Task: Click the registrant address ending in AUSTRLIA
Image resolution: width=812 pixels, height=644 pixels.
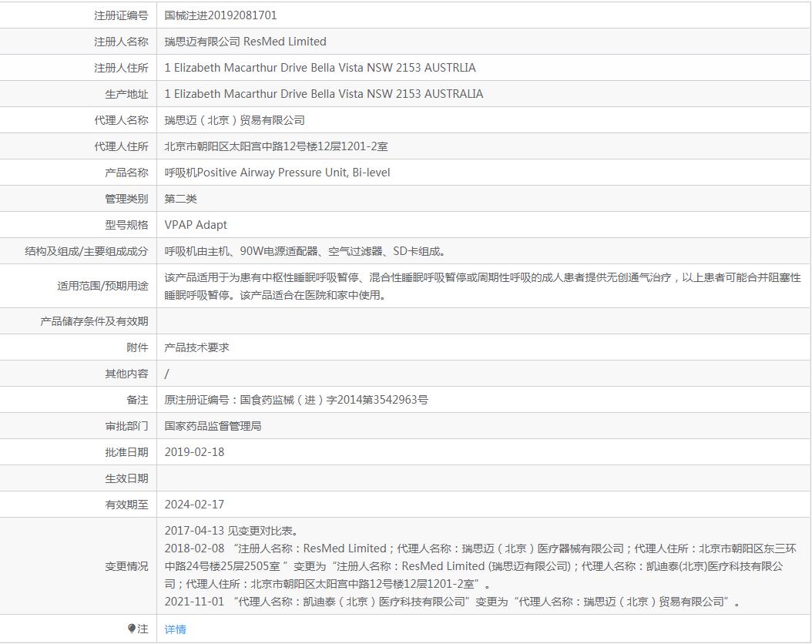Action: pyautogui.click(x=320, y=68)
